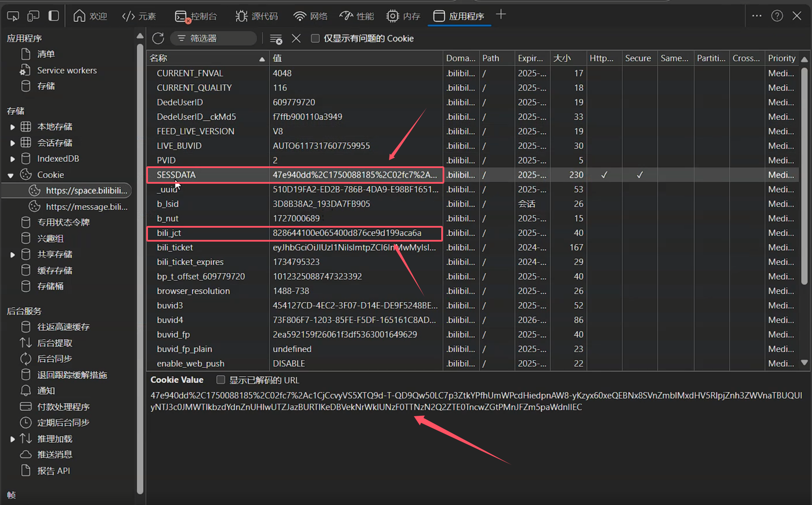
Task: Open the DevTools more options ellipsis
Action: tap(757, 16)
